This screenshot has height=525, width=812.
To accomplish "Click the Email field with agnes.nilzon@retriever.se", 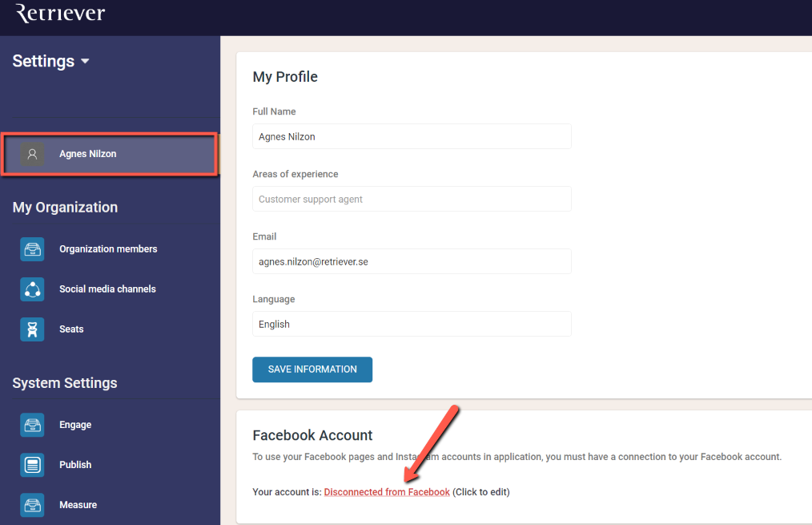I will (x=412, y=262).
